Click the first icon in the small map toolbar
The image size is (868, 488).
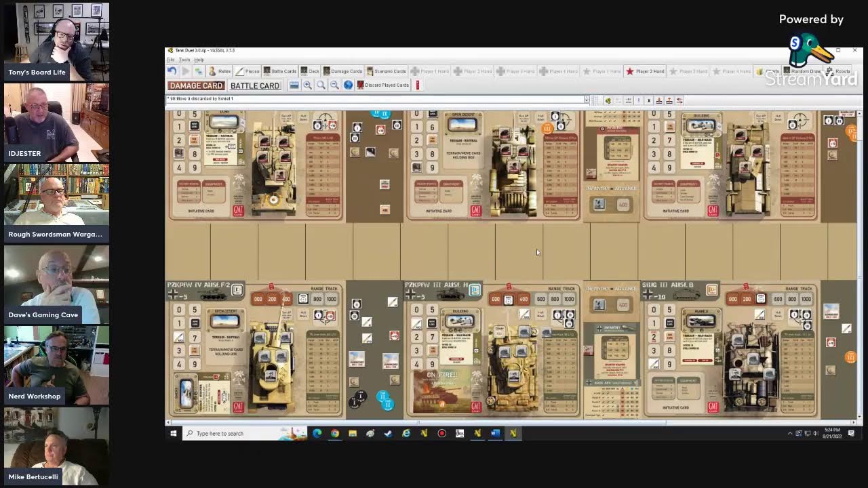[608, 100]
